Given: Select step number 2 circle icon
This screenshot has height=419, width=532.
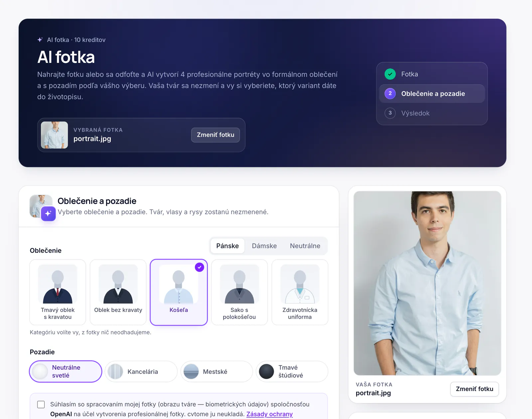Looking at the screenshot, I should click(390, 94).
